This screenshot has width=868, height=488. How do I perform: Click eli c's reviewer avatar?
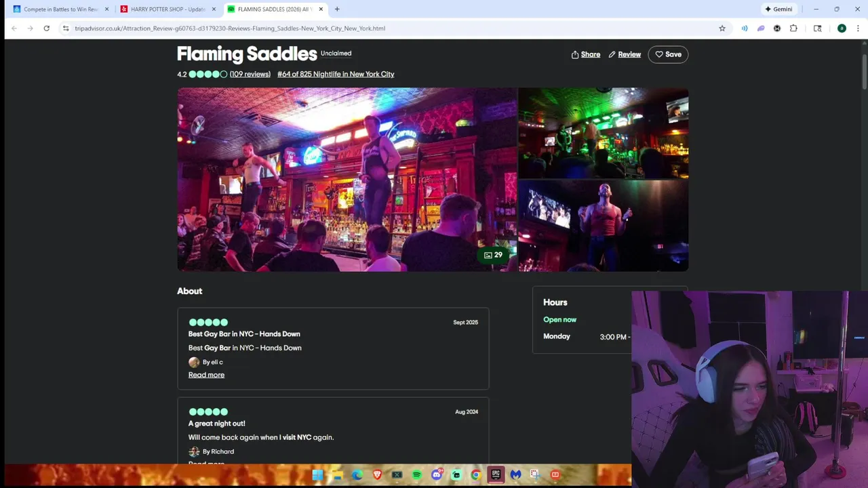point(194,362)
